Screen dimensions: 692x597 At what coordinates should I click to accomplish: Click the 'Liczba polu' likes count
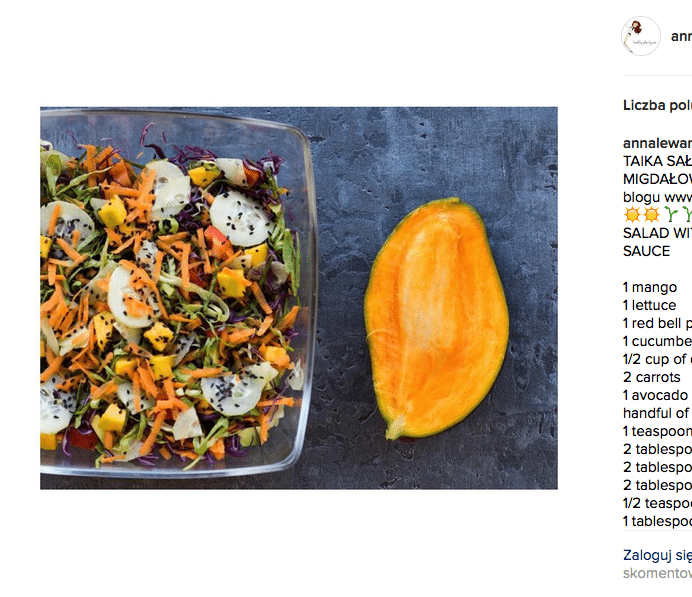click(657, 105)
